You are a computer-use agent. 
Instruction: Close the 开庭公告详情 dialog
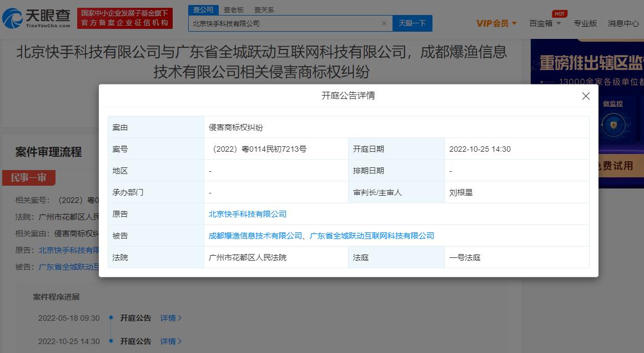coord(586,96)
